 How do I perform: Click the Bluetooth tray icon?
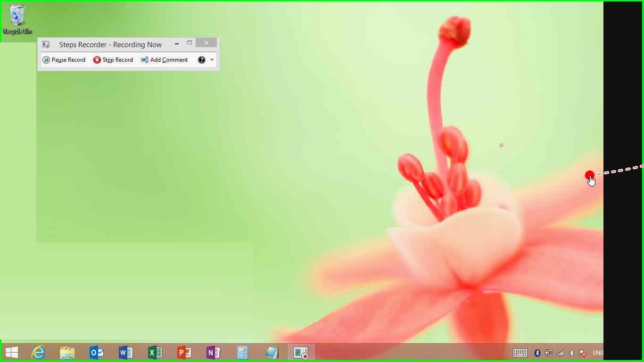click(537, 353)
